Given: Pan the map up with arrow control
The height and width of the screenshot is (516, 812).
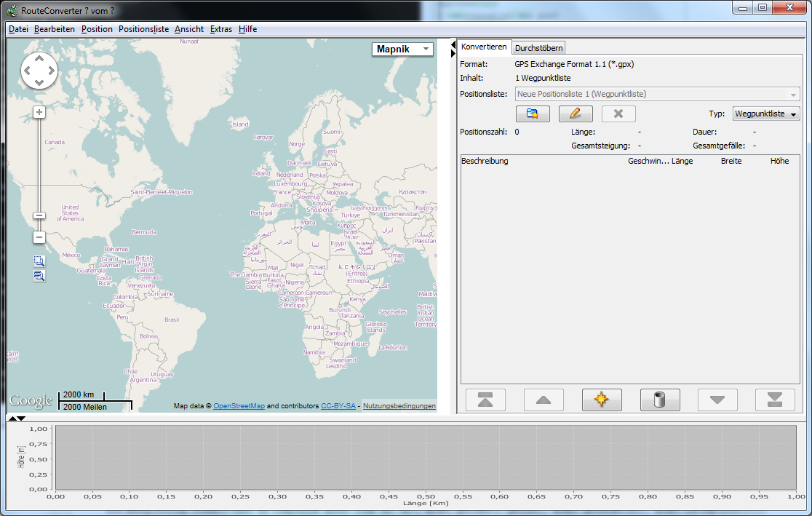Looking at the screenshot, I should (x=39, y=59).
